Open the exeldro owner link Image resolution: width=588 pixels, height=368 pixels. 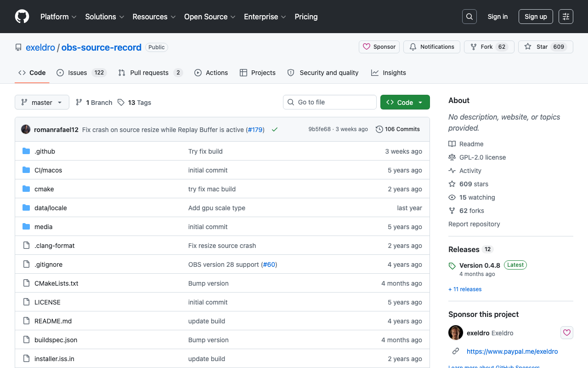(x=40, y=47)
